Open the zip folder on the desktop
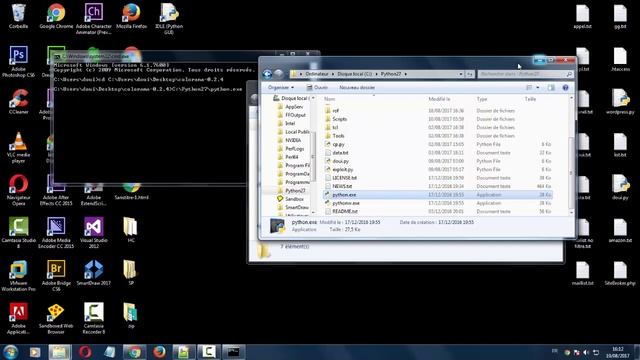 point(131,316)
